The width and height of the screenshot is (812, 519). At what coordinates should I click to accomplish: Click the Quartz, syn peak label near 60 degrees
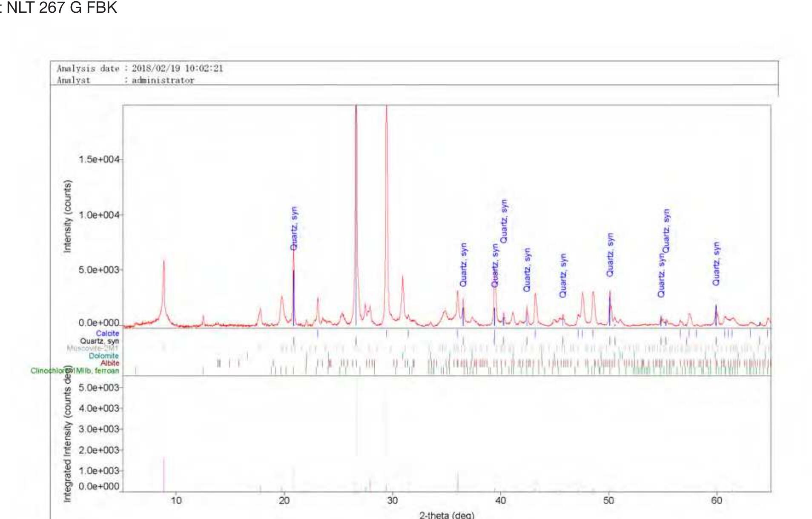(716, 264)
